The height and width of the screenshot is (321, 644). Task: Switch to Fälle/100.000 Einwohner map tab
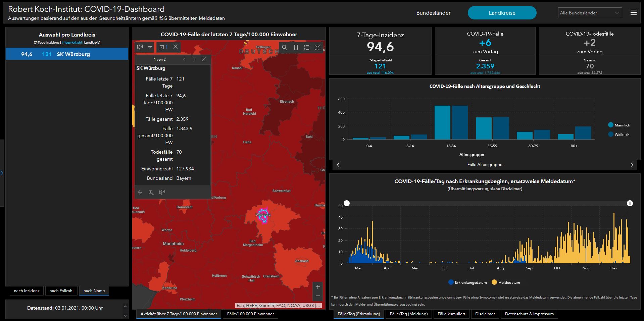[250, 314]
